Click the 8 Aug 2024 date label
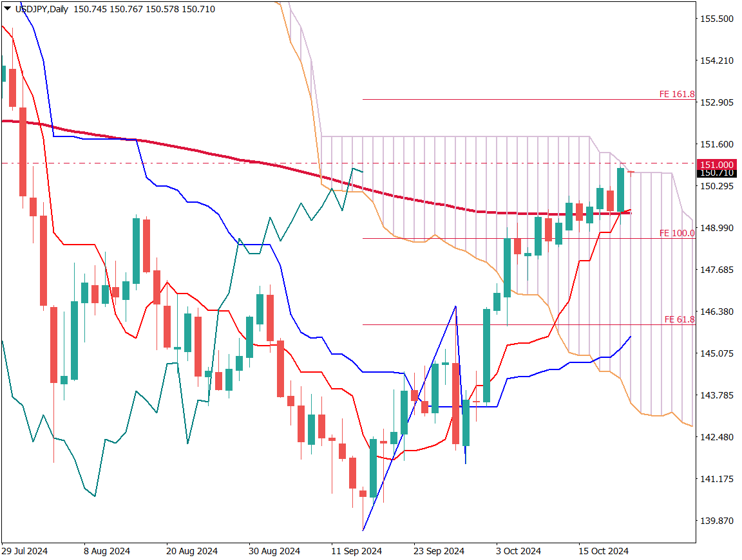 click(x=107, y=551)
